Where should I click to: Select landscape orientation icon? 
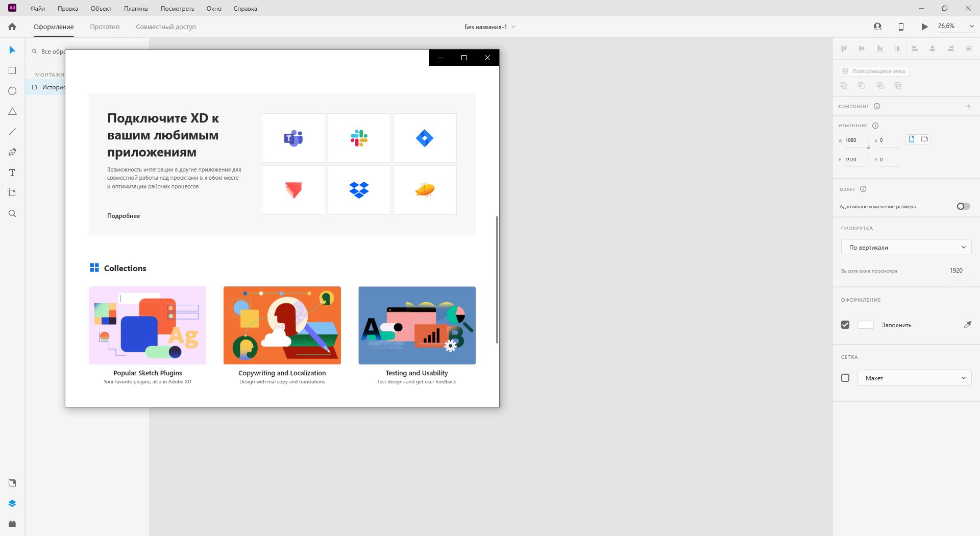pyautogui.click(x=924, y=139)
